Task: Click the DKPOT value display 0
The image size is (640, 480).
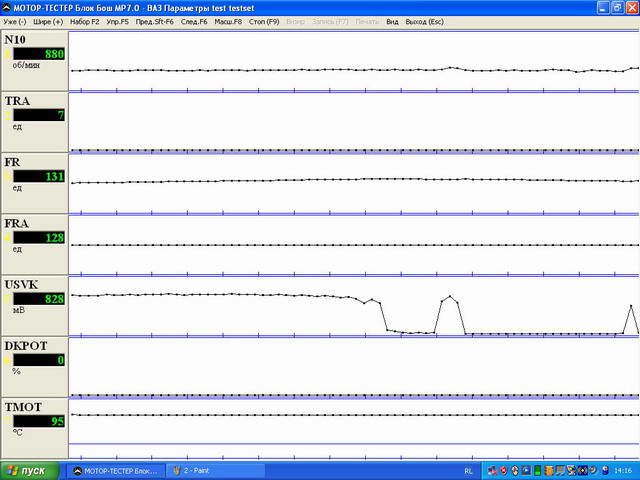Action: [39, 360]
